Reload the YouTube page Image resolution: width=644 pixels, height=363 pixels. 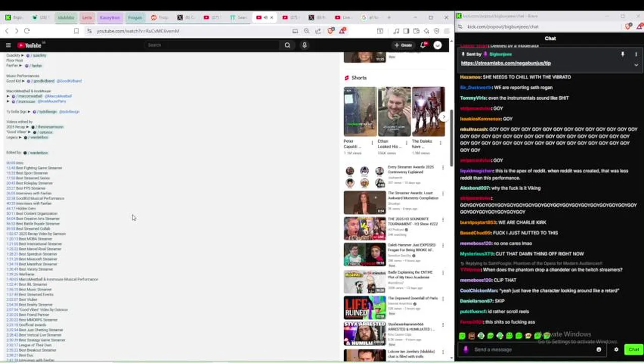click(x=27, y=31)
